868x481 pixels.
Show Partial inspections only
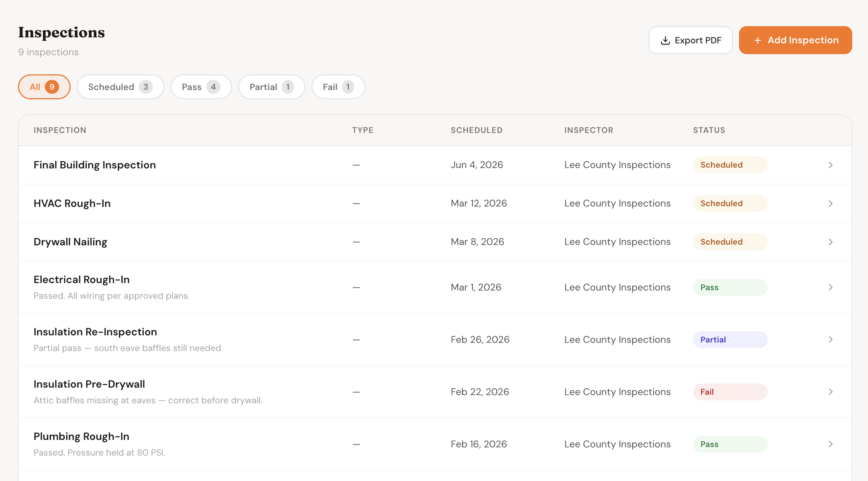coord(272,87)
